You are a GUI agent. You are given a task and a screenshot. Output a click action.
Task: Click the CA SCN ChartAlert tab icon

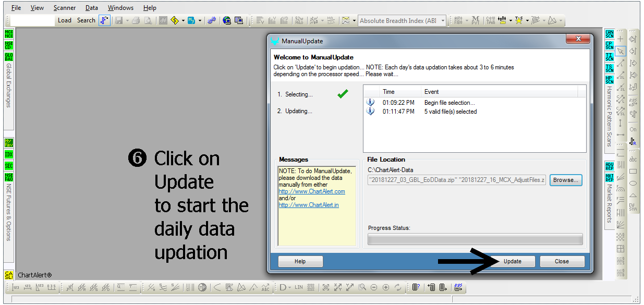pyautogui.click(x=9, y=275)
